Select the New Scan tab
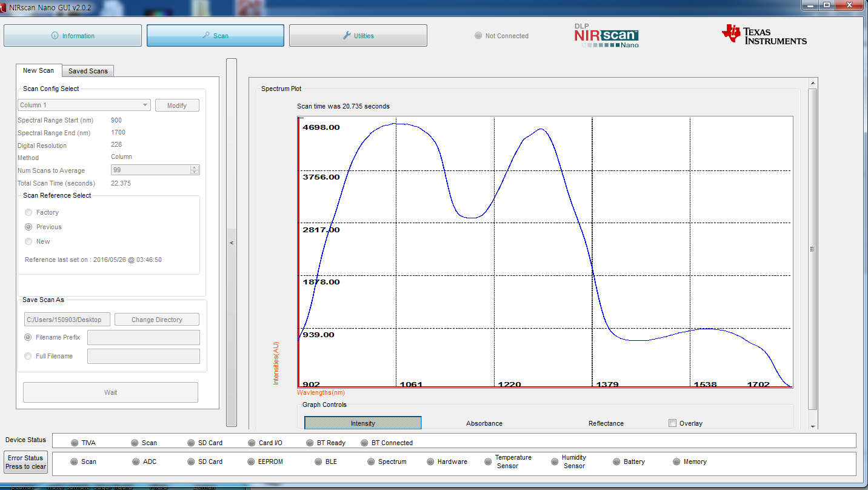 point(38,70)
